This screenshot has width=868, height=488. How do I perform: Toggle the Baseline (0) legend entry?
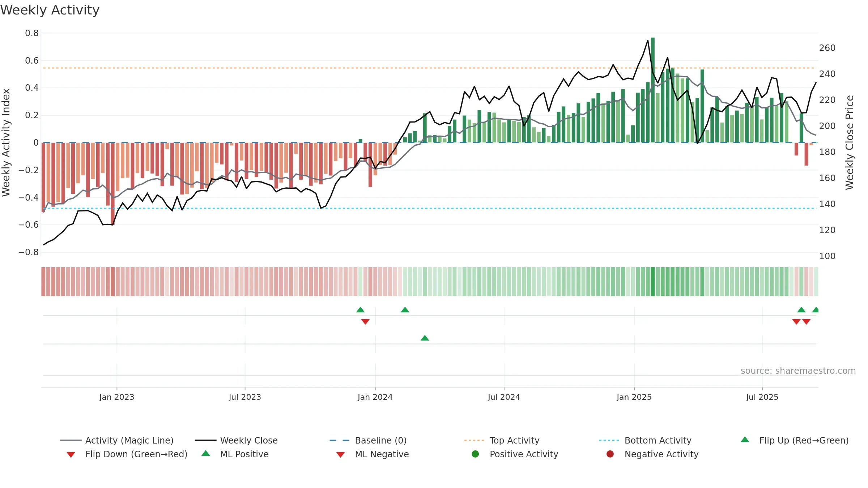click(368, 440)
